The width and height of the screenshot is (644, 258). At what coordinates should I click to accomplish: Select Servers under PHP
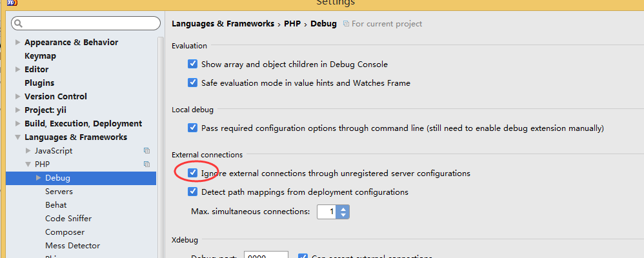(59, 192)
